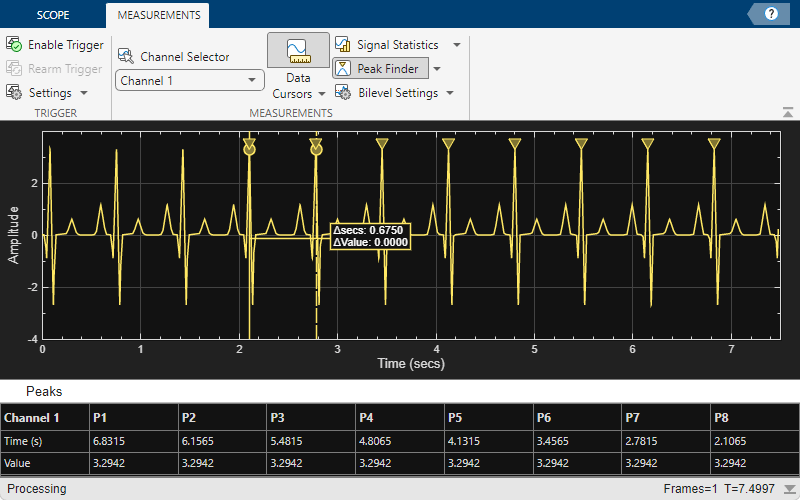Click the Signal Statistics icon

tap(343, 45)
